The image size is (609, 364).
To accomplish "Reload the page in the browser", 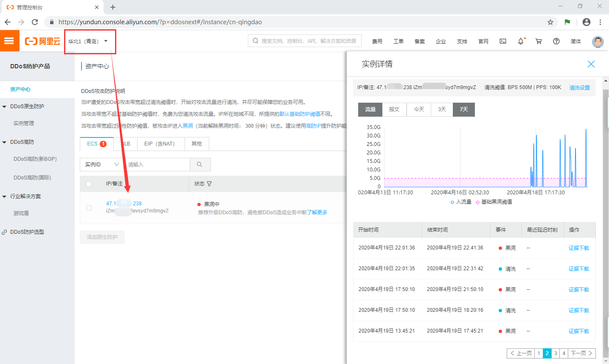I will point(35,22).
